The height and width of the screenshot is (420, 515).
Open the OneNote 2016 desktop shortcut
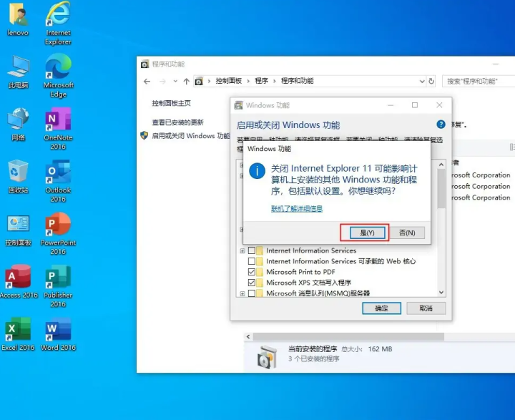tap(58, 120)
